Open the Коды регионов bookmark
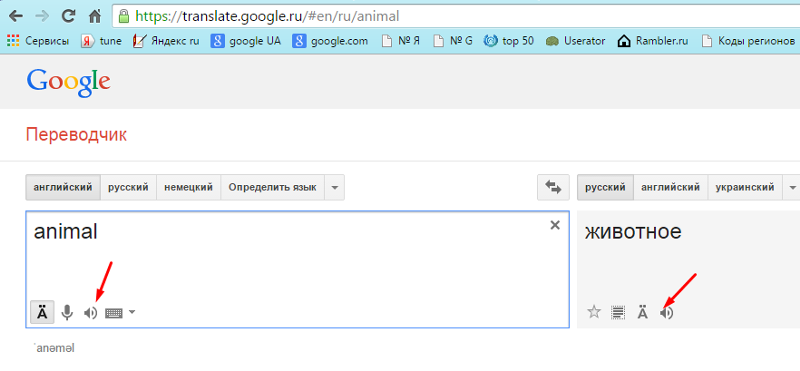The height and width of the screenshot is (371, 800). 748,41
